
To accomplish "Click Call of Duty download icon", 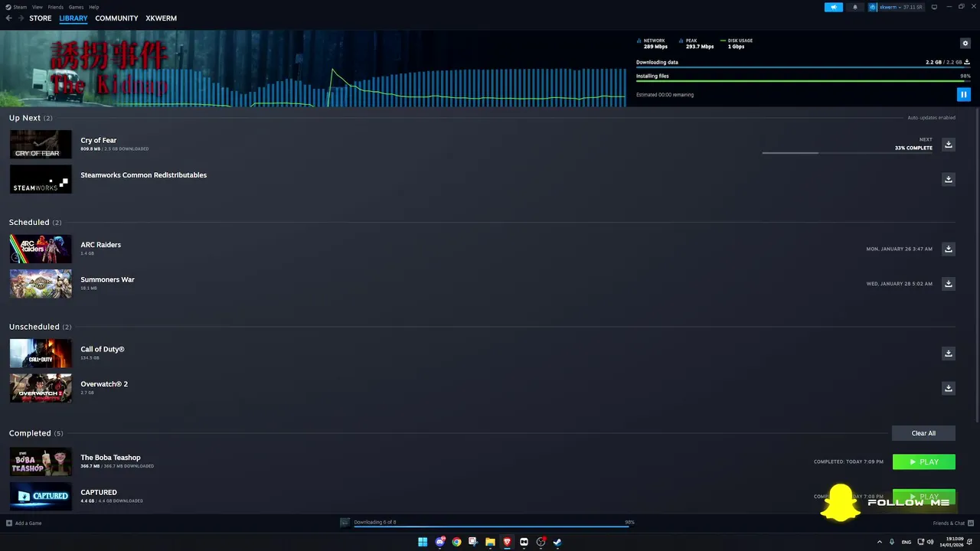I will pyautogui.click(x=949, y=354).
